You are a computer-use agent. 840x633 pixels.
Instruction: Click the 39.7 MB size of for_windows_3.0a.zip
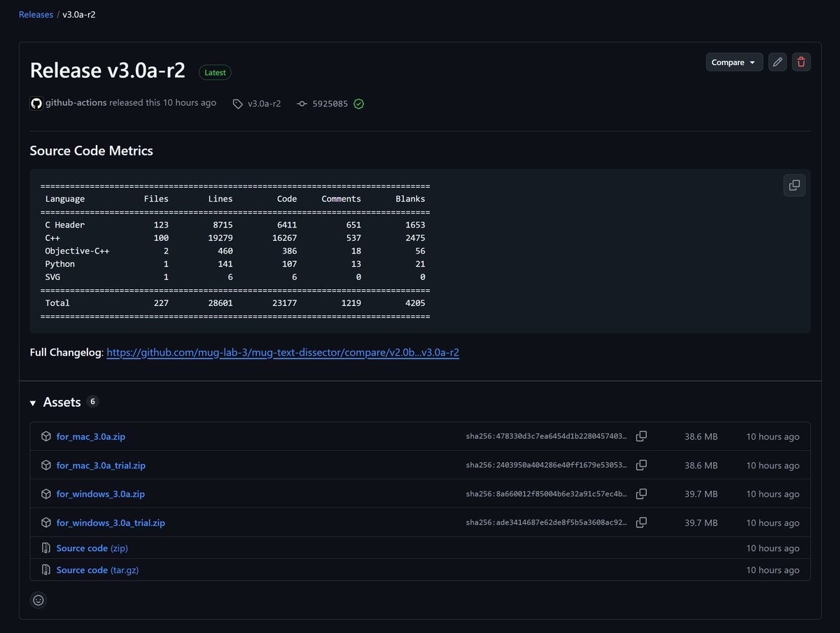701,494
